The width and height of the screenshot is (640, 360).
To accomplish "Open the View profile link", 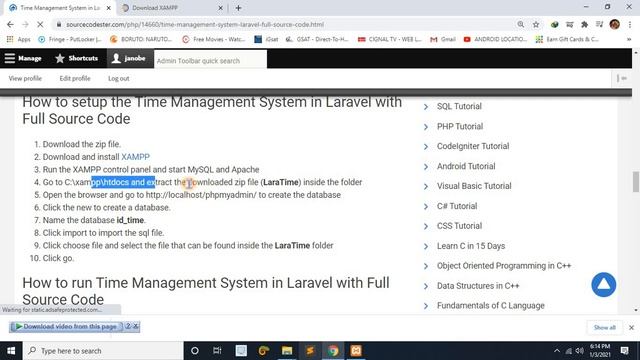I will click(x=25, y=78).
